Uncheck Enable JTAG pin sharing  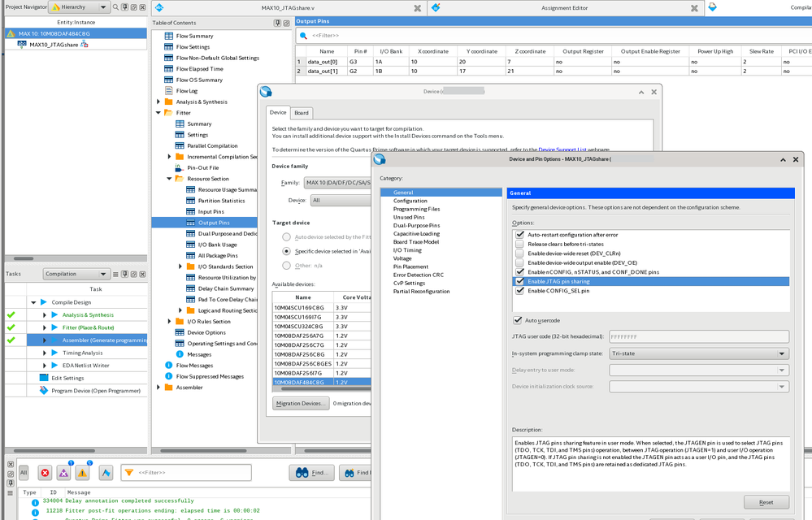tap(519, 281)
